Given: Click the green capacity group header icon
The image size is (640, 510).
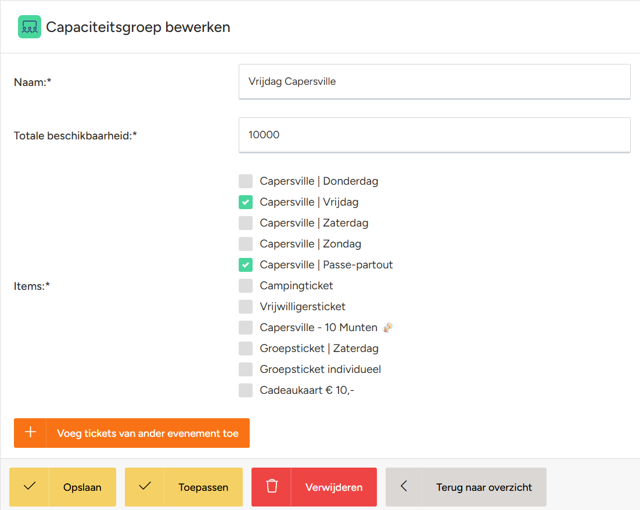Looking at the screenshot, I should pos(29,27).
